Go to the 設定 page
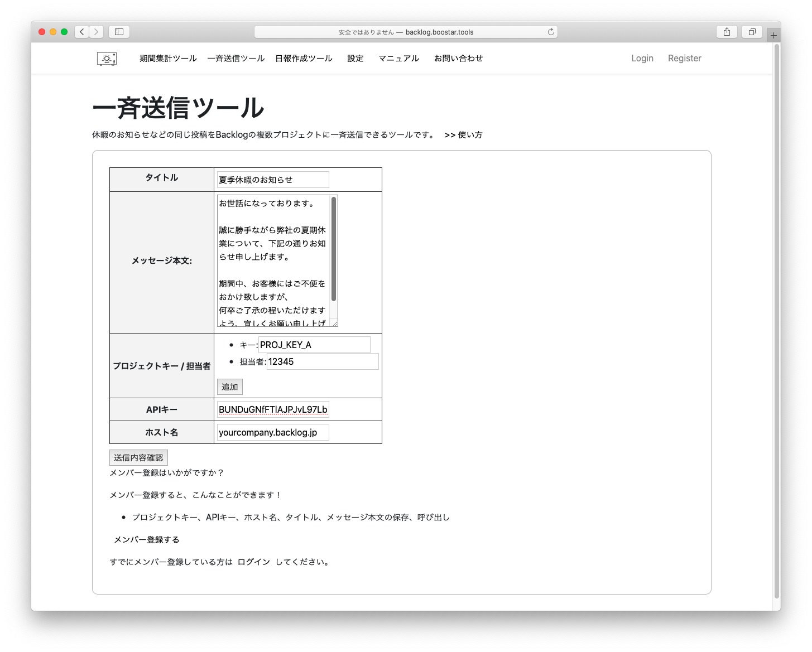The height and width of the screenshot is (652, 812). 355,59
